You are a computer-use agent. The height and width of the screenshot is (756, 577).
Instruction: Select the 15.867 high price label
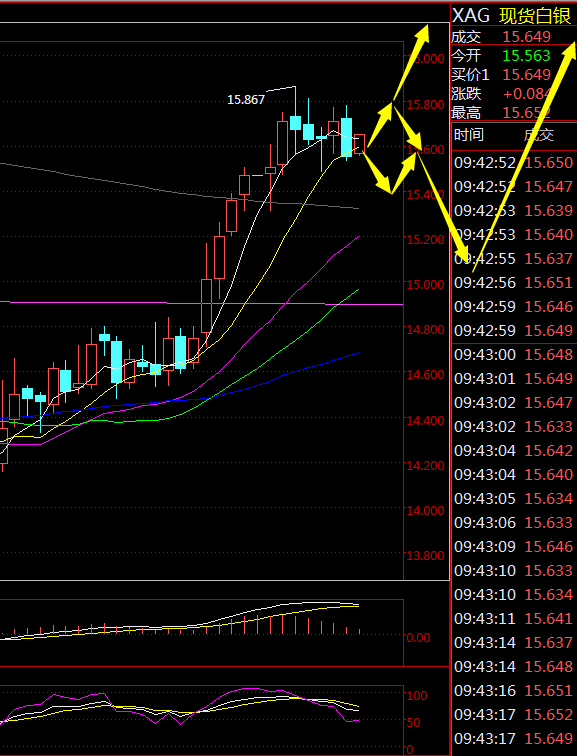(x=246, y=100)
